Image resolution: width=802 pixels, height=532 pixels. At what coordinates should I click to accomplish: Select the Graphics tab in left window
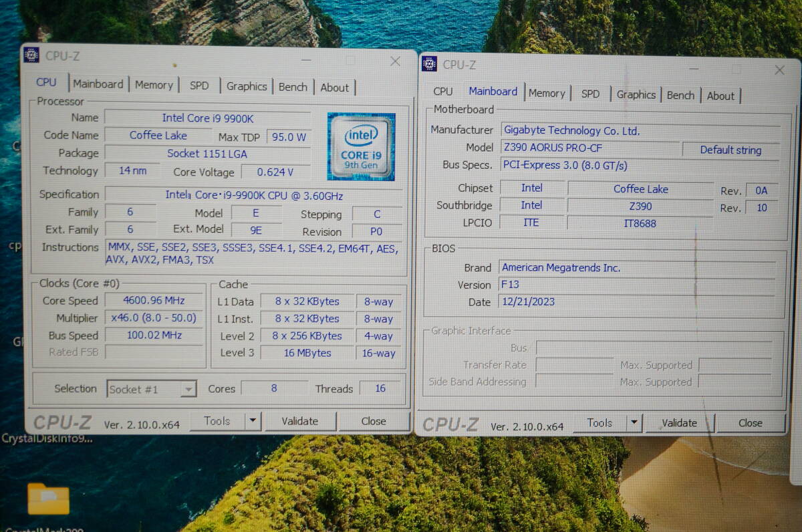click(x=246, y=86)
